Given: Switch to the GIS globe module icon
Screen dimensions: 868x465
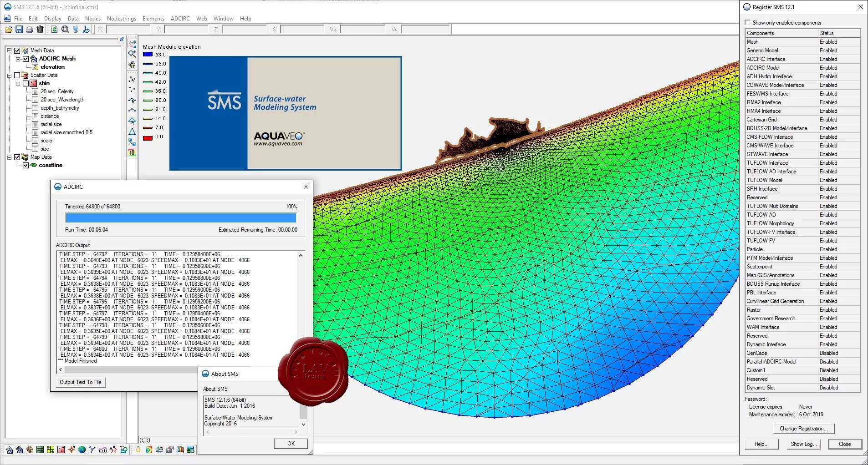Looking at the screenshot, I should pyautogui.click(x=82, y=450).
